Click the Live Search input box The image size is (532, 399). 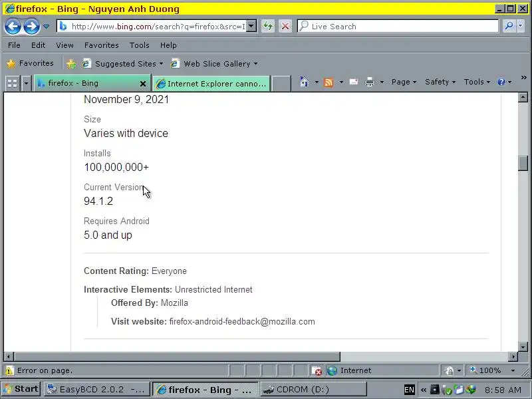[x=398, y=27]
